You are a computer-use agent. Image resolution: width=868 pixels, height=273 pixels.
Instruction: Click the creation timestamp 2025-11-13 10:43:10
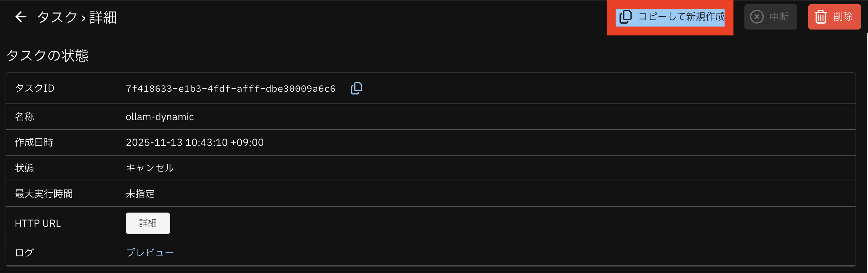[194, 142]
